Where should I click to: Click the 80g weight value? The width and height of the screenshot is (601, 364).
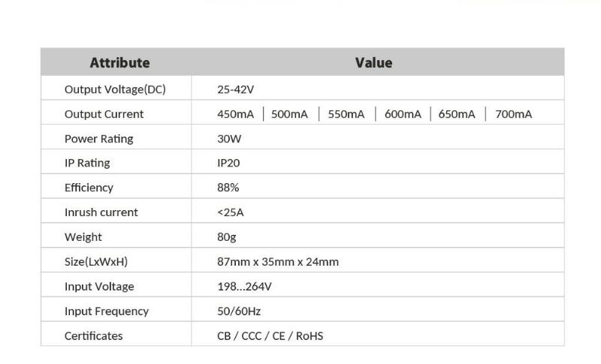pyautogui.click(x=227, y=237)
